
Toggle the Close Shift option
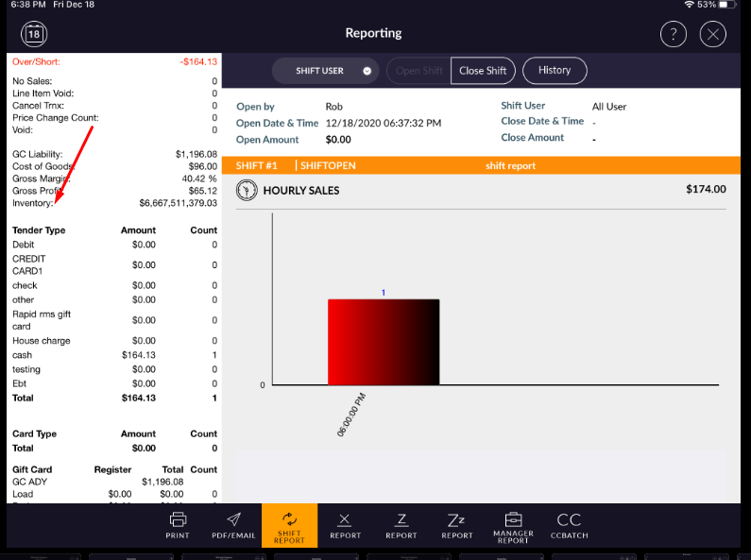483,71
